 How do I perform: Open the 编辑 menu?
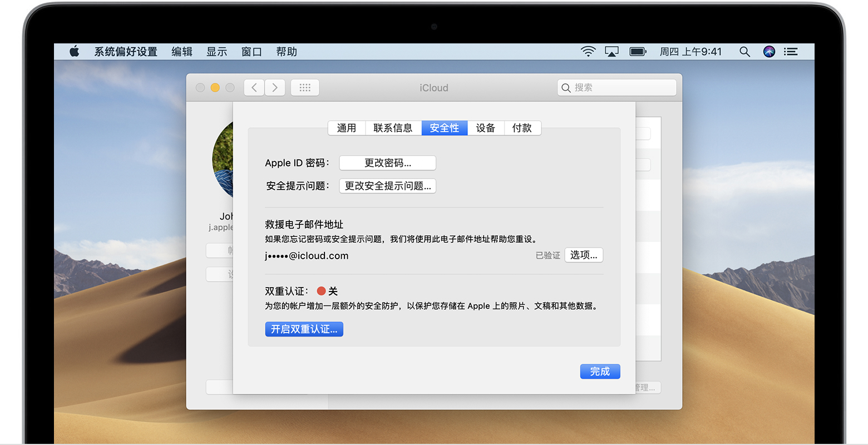point(182,52)
